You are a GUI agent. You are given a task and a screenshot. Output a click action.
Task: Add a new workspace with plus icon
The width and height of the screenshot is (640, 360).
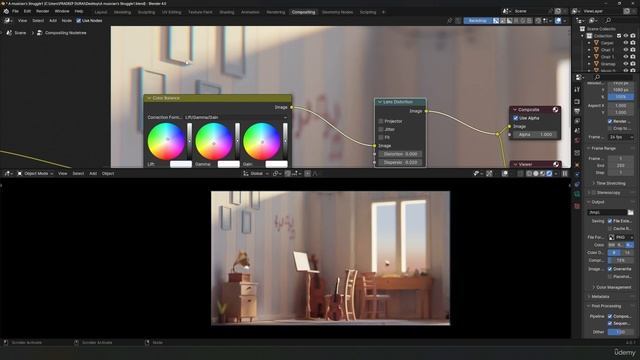[383, 12]
